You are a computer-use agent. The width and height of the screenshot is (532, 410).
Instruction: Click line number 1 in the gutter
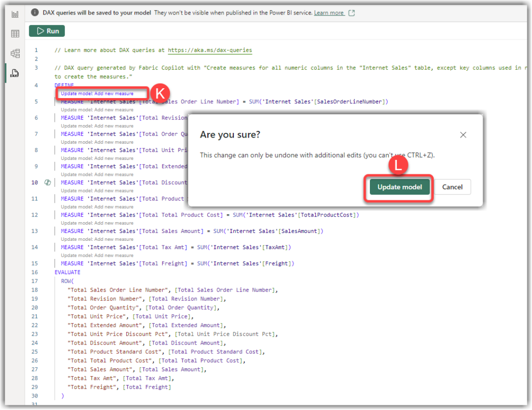tap(36, 50)
